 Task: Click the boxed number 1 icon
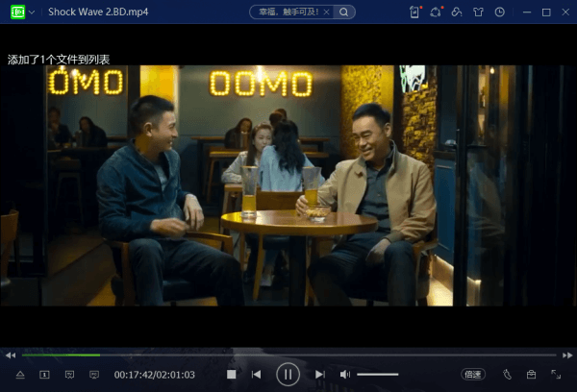tap(44, 375)
